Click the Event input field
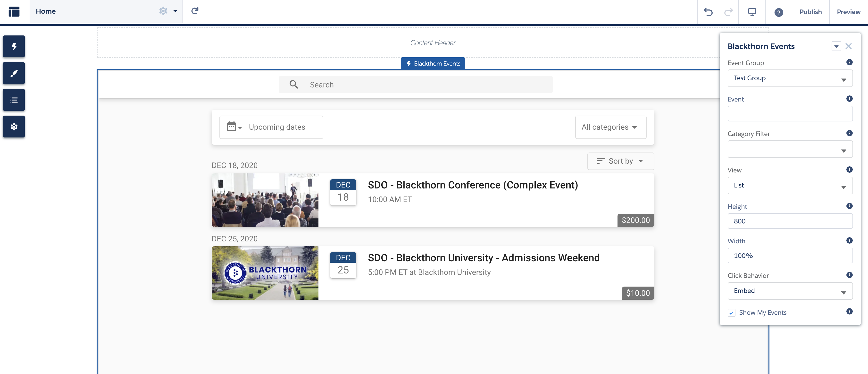Screen dimensions: 868x374 point(790,114)
